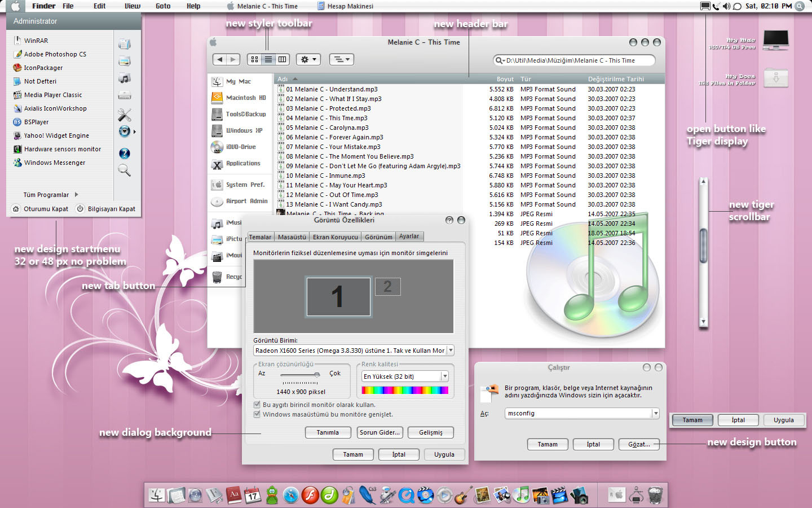Launch BSPlayer from the start menu
The height and width of the screenshot is (508, 812).
point(36,122)
